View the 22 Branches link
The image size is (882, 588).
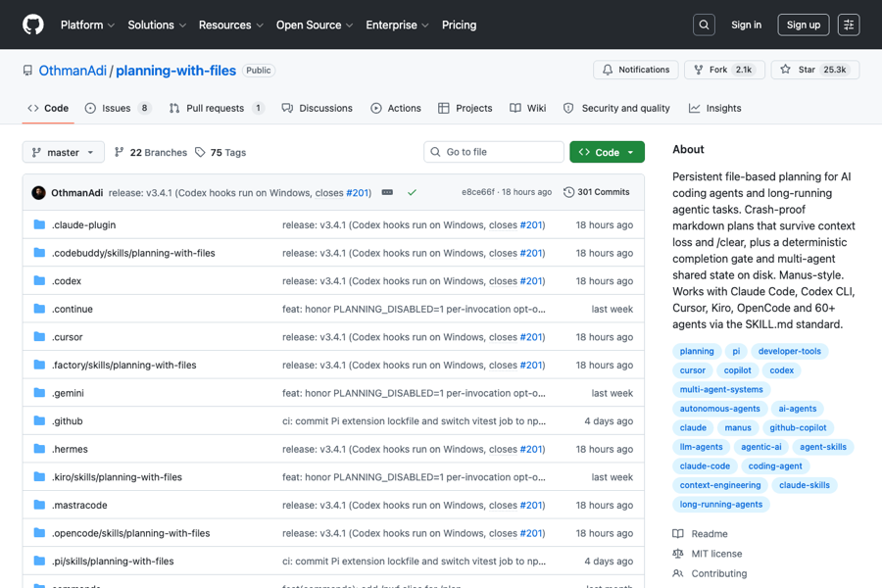tap(151, 152)
